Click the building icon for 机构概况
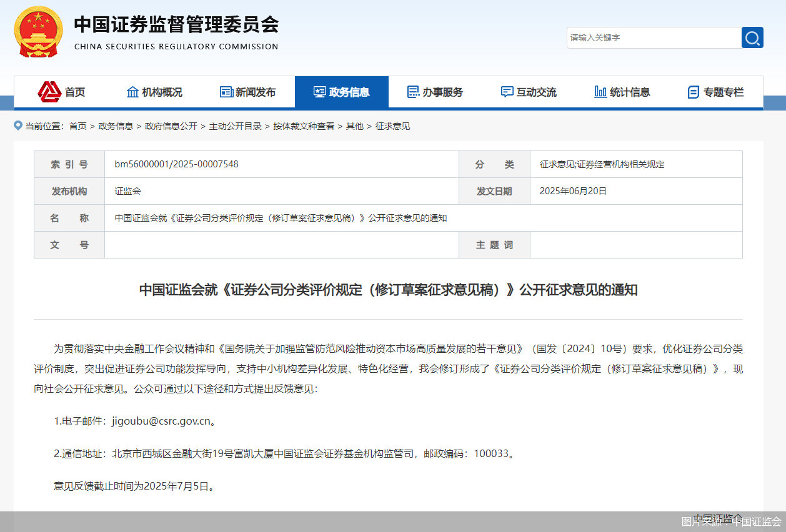This screenshot has width=786, height=532. pos(132,92)
